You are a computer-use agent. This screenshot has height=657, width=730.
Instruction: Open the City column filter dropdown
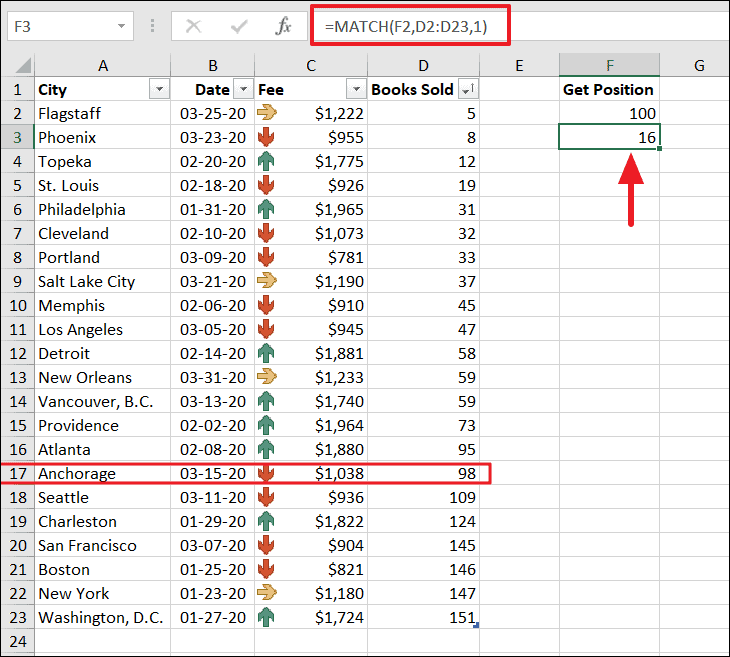(x=159, y=89)
